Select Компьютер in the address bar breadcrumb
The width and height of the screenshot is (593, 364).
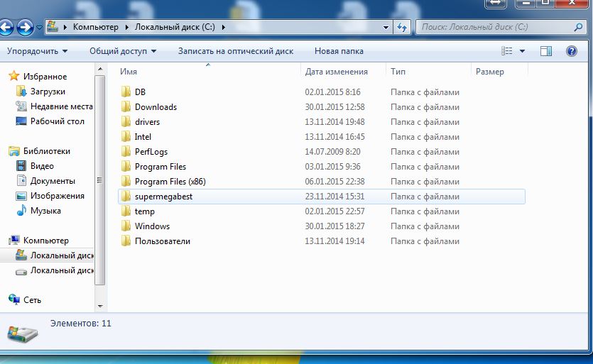[x=96, y=27]
